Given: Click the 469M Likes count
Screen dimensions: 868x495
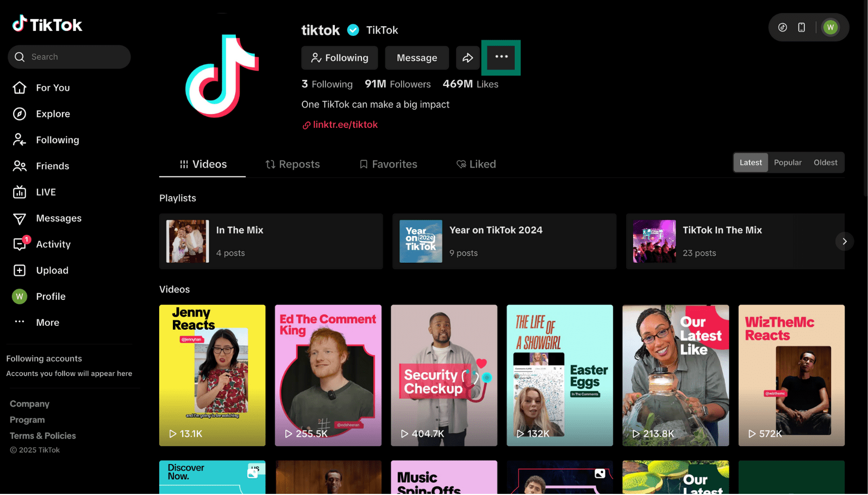Looking at the screenshot, I should coord(471,84).
